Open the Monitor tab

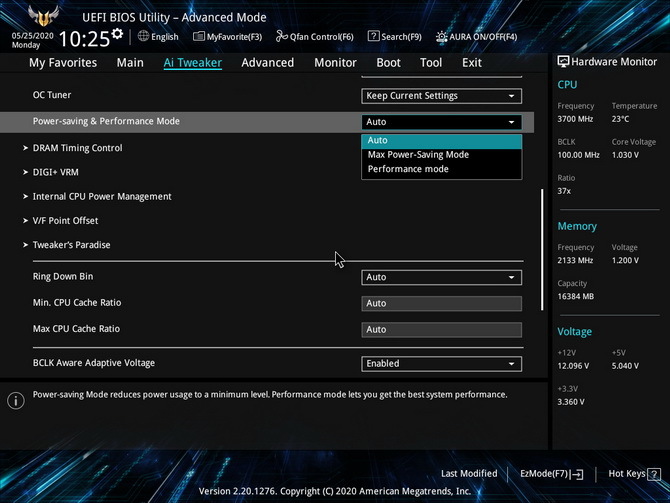click(x=335, y=63)
